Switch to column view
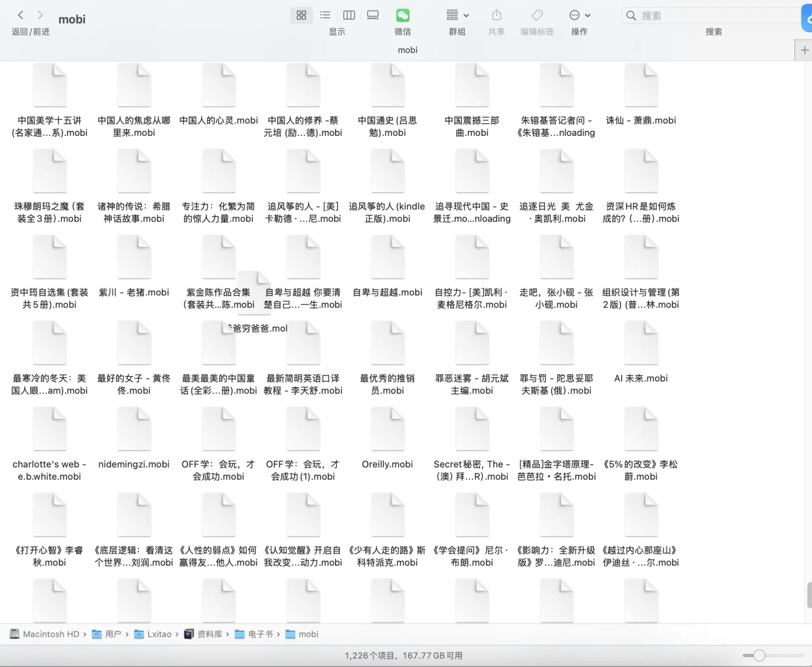This screenshot has width=812, height=667. click(x=349, y=15)
